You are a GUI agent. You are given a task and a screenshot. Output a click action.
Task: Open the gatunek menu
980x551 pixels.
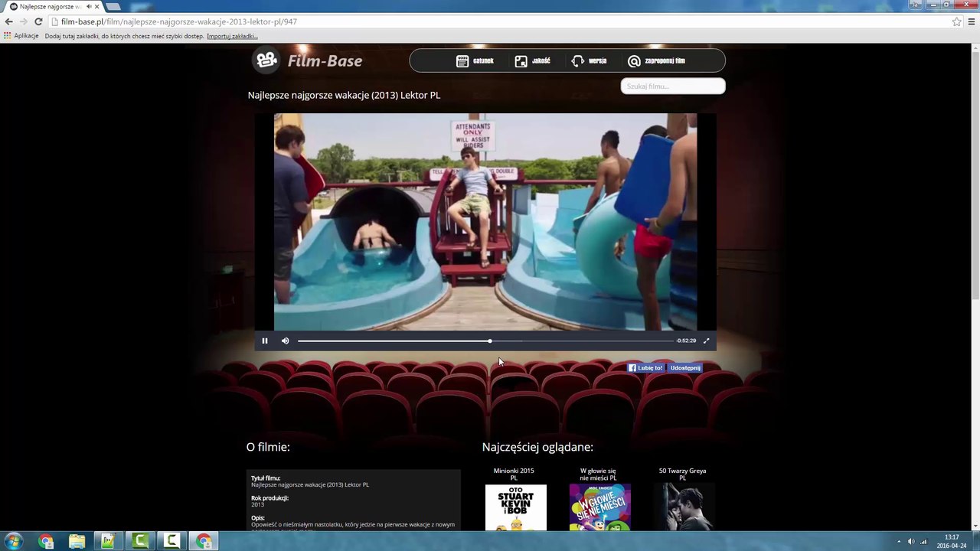[475, 60]
